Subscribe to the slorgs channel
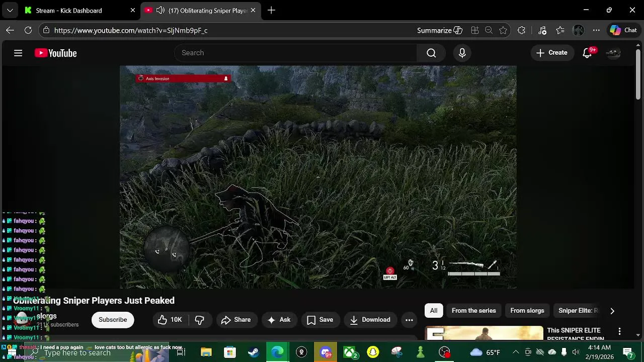Viewport: 644px width, 362px height. [x=113, y=320]
